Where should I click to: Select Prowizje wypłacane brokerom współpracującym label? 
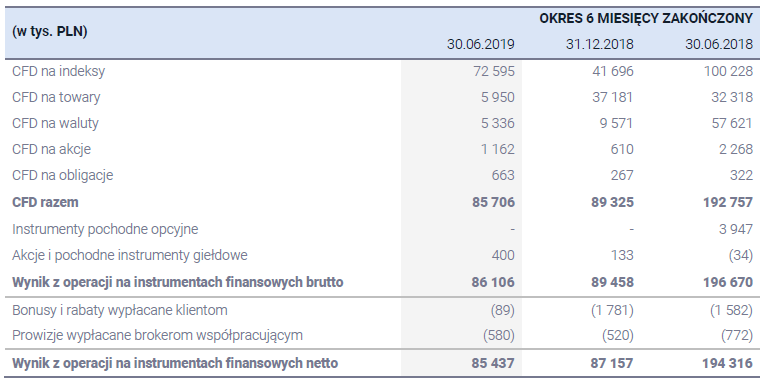point(157,335)
